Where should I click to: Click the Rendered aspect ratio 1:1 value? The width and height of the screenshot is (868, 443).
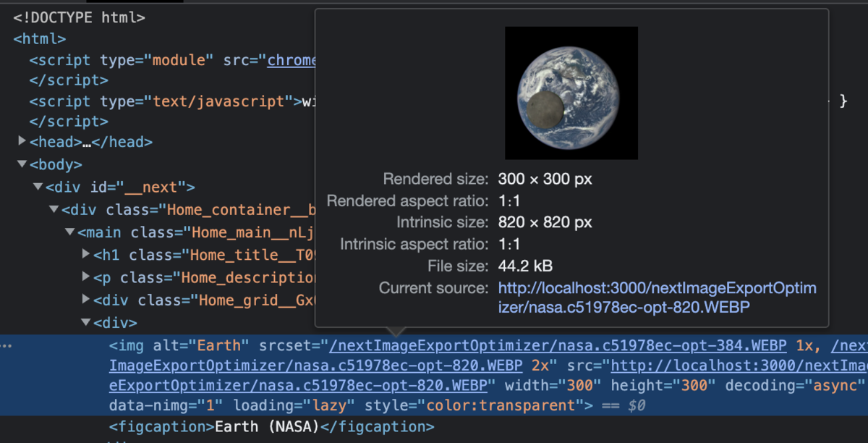(x=509, y=201)
